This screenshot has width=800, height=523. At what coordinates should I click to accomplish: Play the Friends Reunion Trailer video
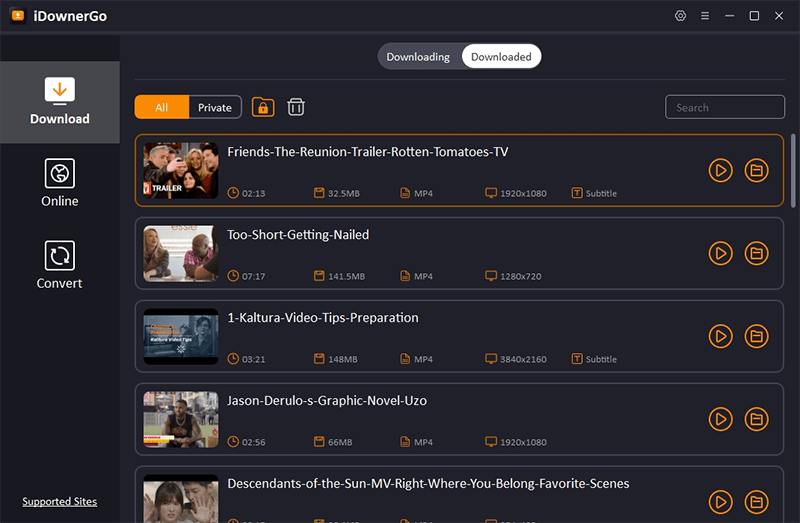[x=720, y=170]
